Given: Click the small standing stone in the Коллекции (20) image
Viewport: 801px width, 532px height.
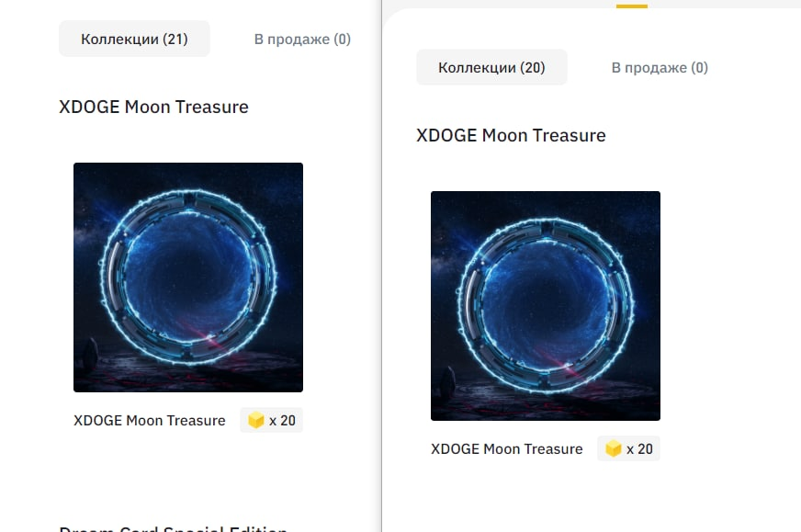Looking at the screenshot, I should [x=447, y=383].
